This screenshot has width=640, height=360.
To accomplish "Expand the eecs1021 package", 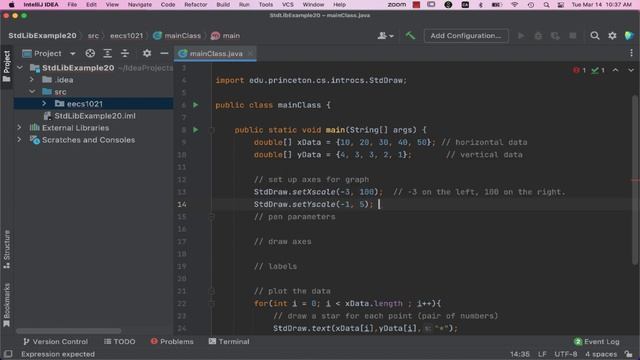I will tap(44, 104).
